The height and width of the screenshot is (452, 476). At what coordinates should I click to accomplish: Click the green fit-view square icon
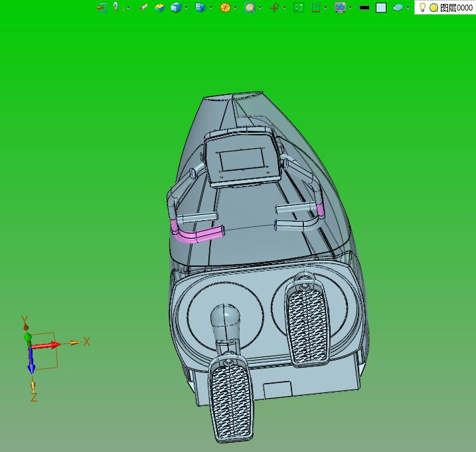pyautogui.click(x=299, y=7)
